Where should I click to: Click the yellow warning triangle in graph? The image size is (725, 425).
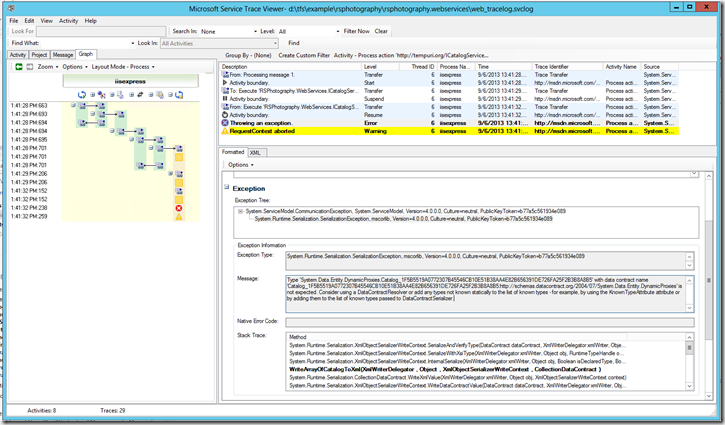click(178, 217)
